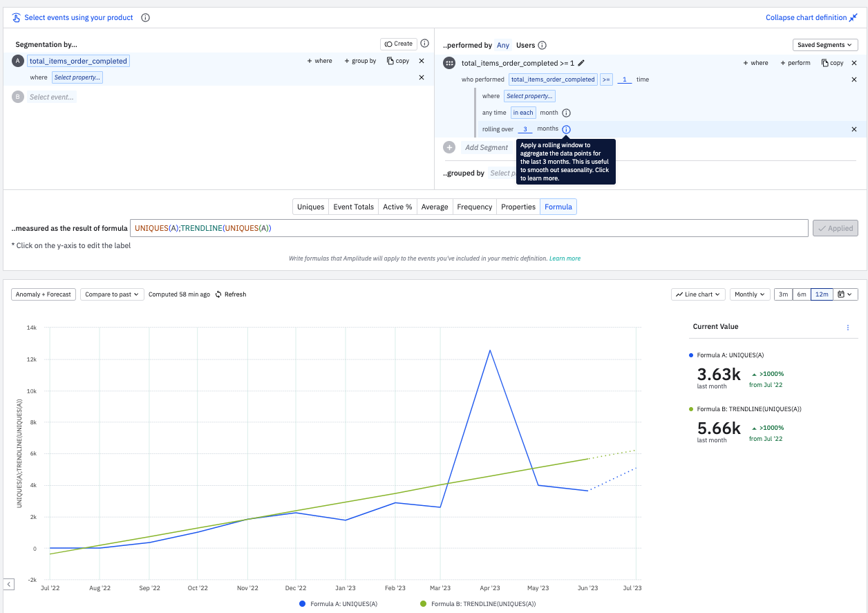Switch to the Frequency tab
Image resolution: width=868 pixels, height=613 pixels.
click(x=474, y=207)
